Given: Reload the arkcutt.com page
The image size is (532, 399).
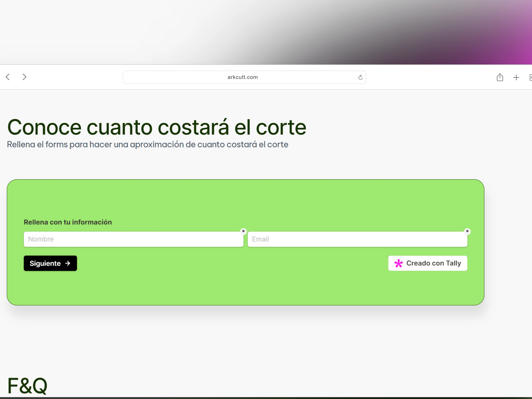Looking at the screenshot, I should pyautogui.click(x=360, y=77).
